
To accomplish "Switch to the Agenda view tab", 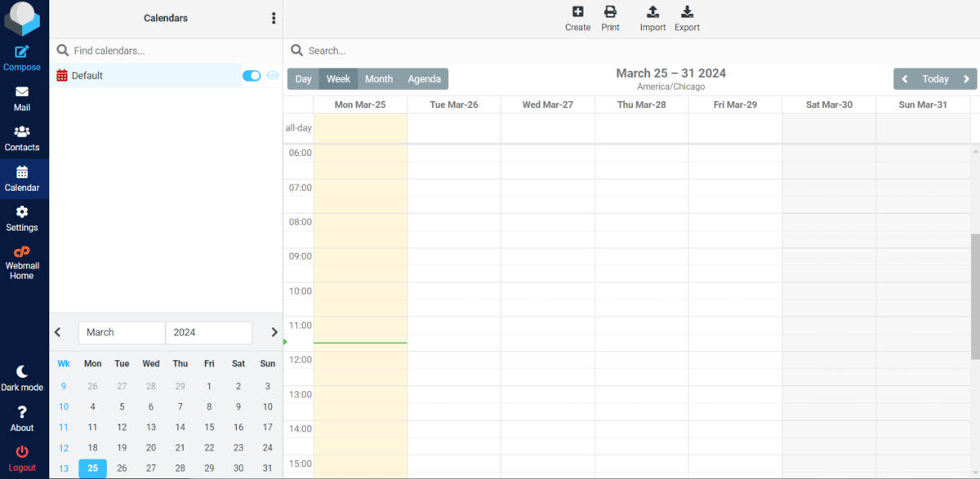I will (424, 78).
